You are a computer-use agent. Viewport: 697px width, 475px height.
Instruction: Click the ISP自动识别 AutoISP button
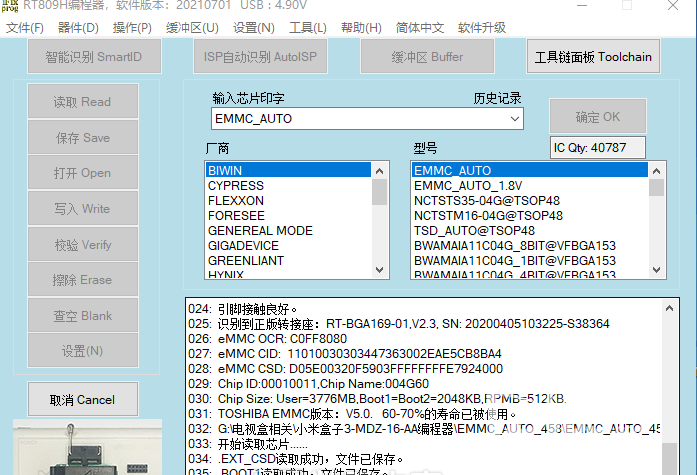click(260, 56)
